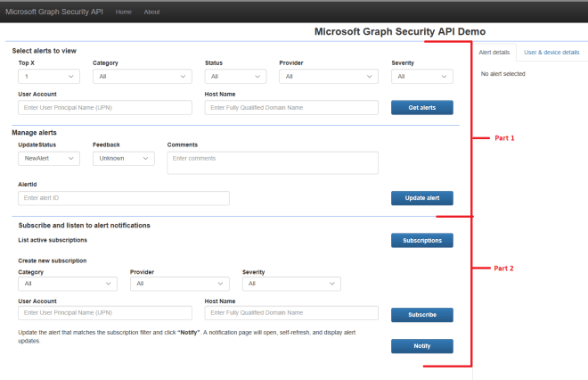Viewport: 588px width, 380px height.
Task: Open the Severity dropdown under Select alerts
Action: click(422, 76)
